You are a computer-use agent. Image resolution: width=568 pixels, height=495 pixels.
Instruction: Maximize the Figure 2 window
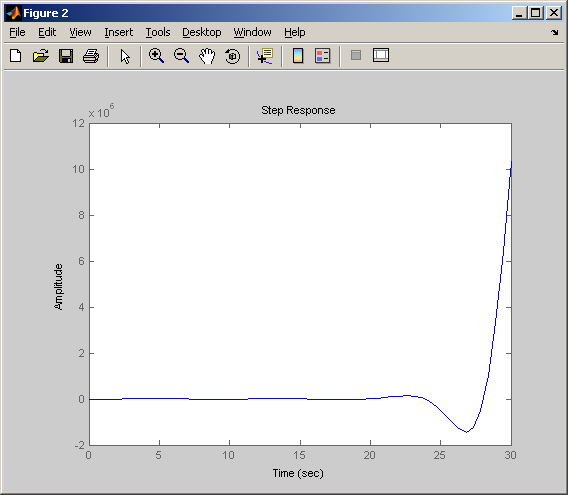(x=536, y=13)
